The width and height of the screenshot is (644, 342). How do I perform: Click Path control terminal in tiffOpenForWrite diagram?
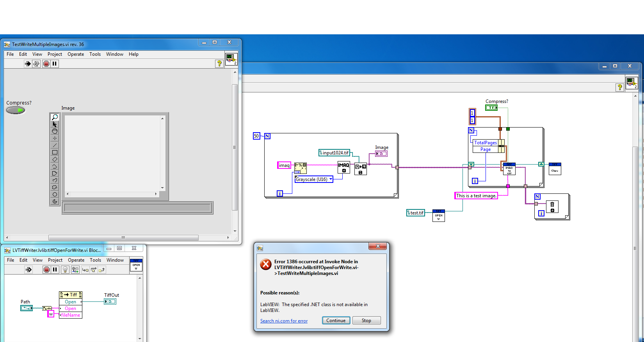click(x=27, y=308)
